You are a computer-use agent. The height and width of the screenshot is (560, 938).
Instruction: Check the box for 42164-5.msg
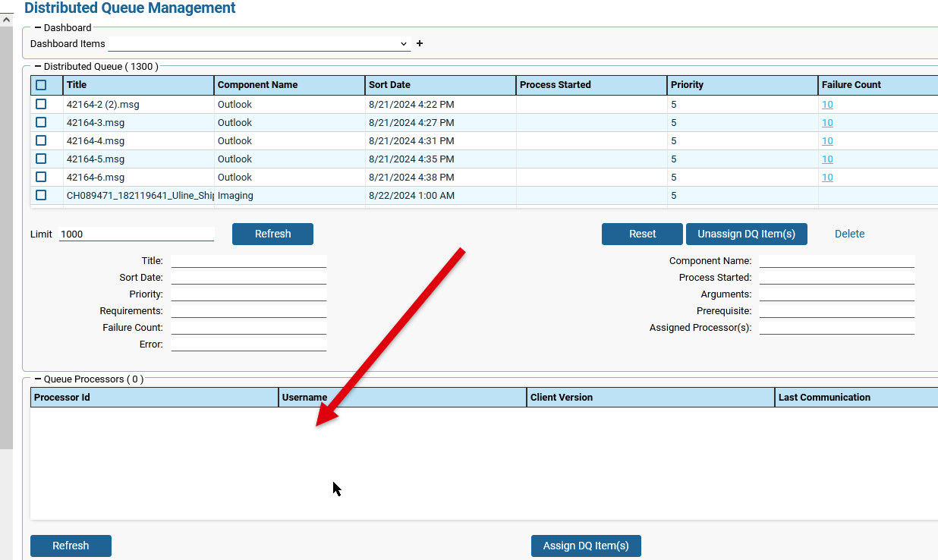click(x=41, y=159)
